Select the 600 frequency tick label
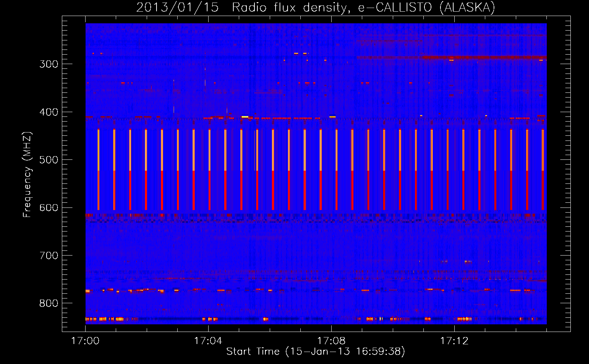Image resolution: width=589 pixels, height=364 pixels. click(49, 208)
